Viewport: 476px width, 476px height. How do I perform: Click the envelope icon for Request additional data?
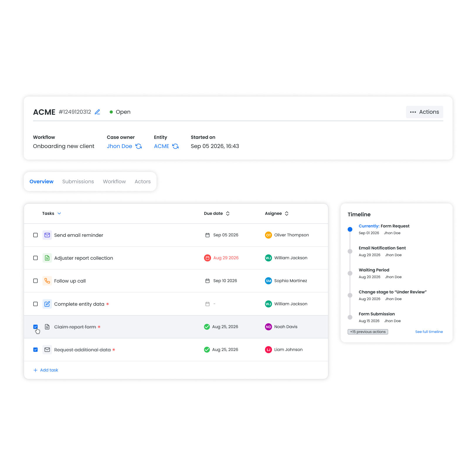click(47, 350)
